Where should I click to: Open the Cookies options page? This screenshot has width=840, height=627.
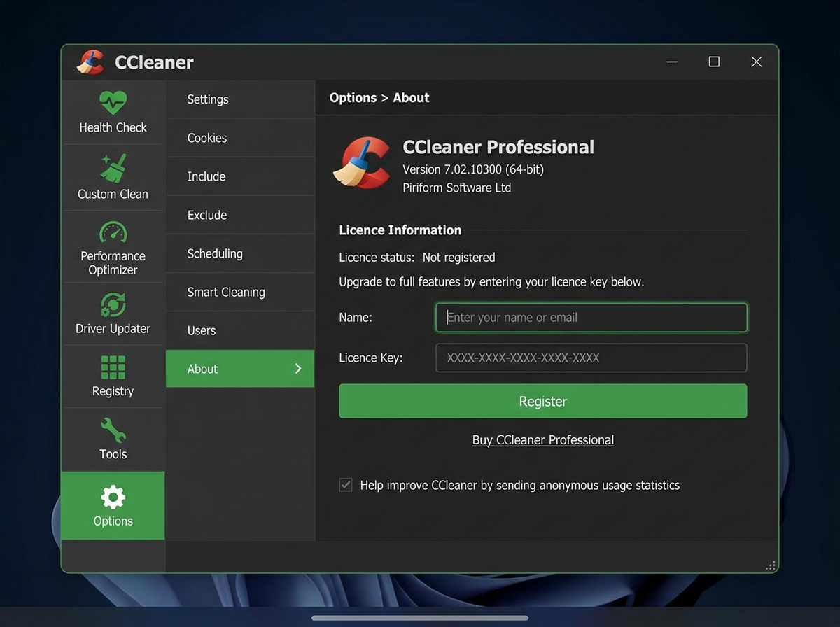(x=240, y=138)
